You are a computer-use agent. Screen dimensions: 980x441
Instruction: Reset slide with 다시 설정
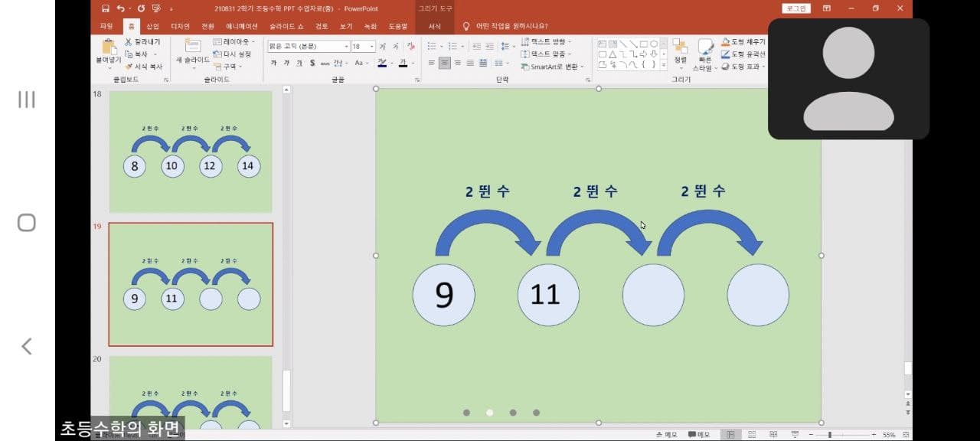232,54
